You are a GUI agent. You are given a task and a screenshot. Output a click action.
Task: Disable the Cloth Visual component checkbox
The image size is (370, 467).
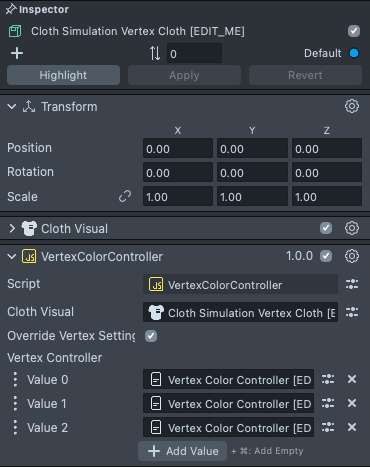[x=326, y=228]
